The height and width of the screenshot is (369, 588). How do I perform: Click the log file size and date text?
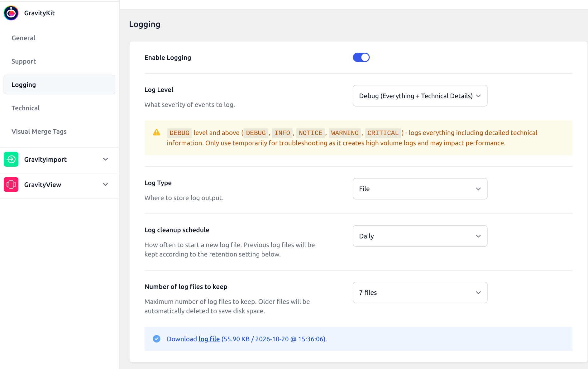(x=274, y=339)
